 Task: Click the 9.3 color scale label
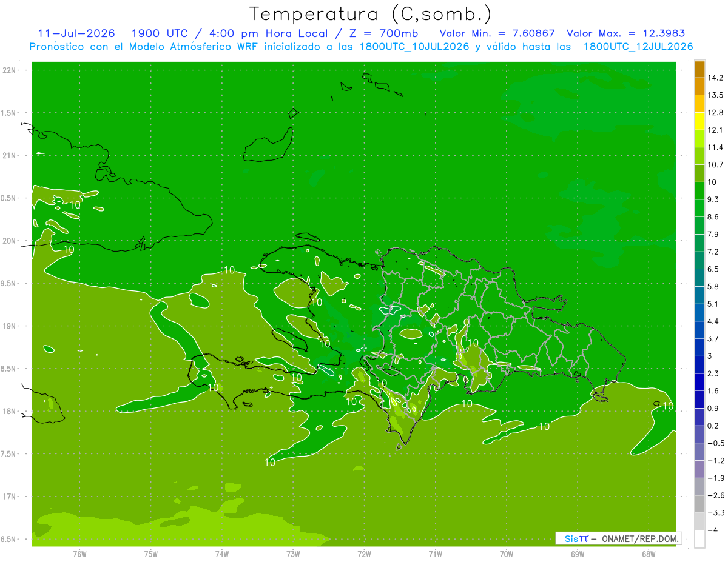pos(713,199)
